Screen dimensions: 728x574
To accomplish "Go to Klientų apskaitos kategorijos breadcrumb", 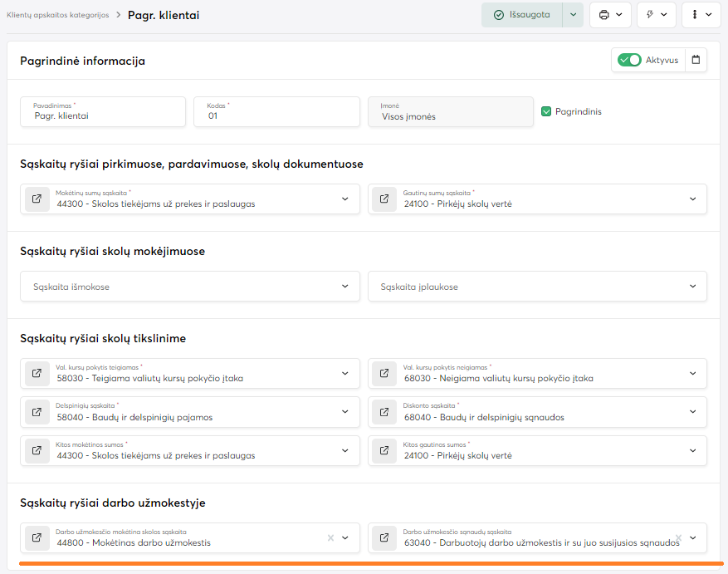I will click(x=57, y=15).
